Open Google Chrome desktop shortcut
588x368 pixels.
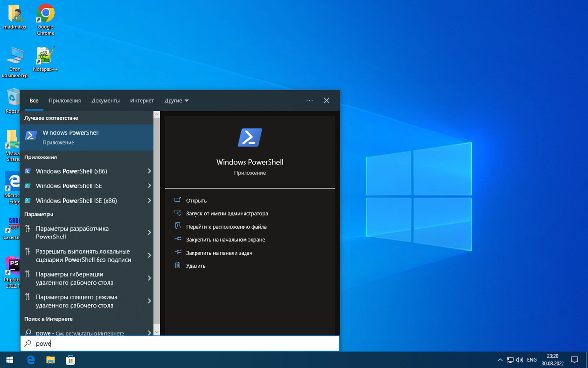[46, 20]
